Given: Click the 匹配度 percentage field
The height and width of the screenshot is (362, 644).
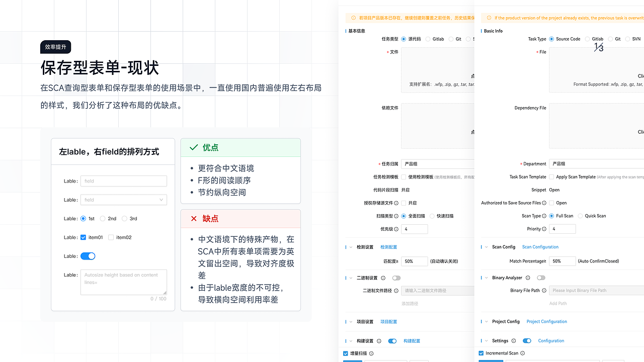Looking at the screenshot, I should pyautogui.click(x=415, y=261).
